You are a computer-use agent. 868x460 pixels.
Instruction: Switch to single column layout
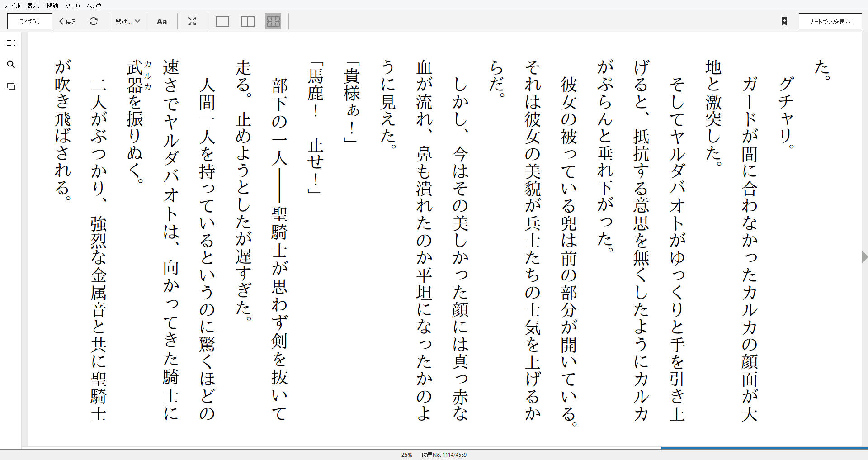point(222,21)
